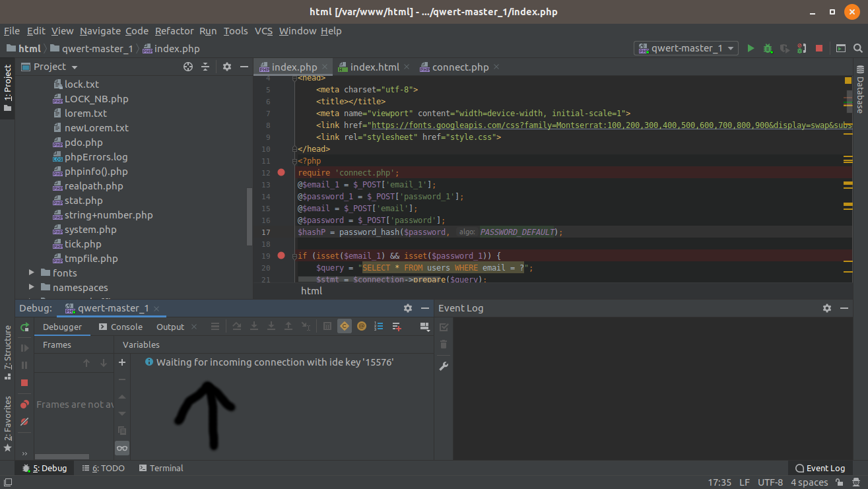The image size is (868, 489).
Task: Click Step Over in debug toolbar
Action: click(237, 326)
